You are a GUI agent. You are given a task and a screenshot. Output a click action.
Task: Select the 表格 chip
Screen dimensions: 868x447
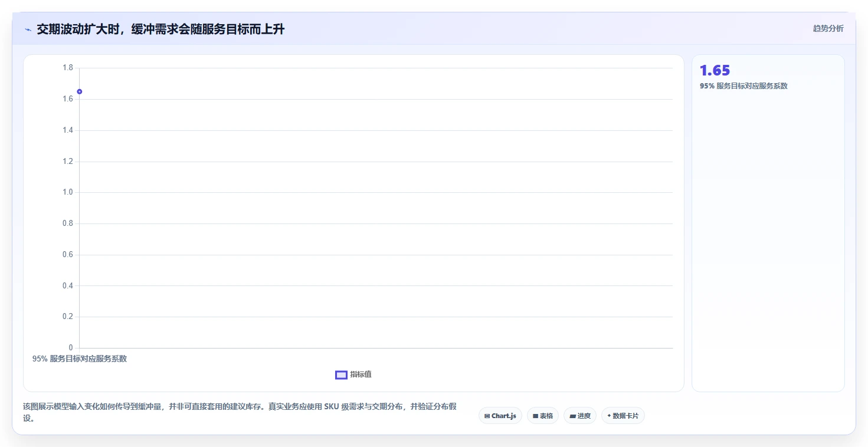coord(542,416)
